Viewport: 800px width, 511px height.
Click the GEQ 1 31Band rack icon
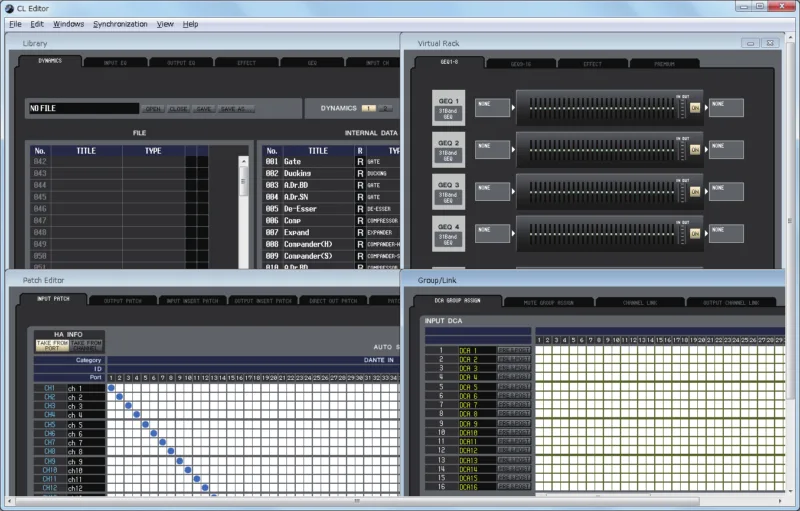448,108
